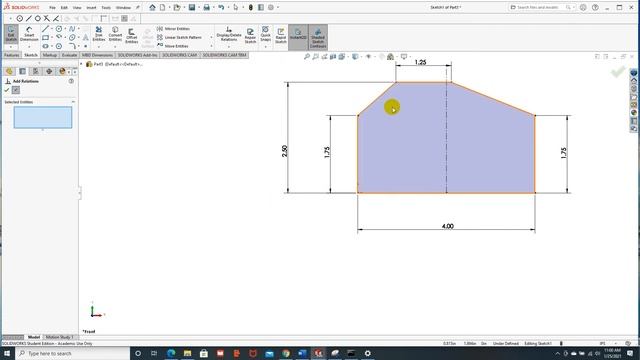
Task: Select the sketch Text tool
Action: (85, 38)
